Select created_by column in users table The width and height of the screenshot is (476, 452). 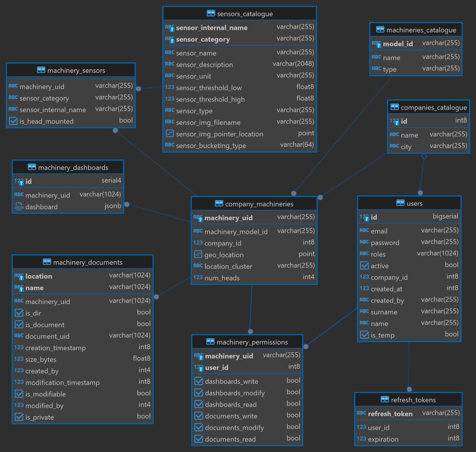coord(409,300)
